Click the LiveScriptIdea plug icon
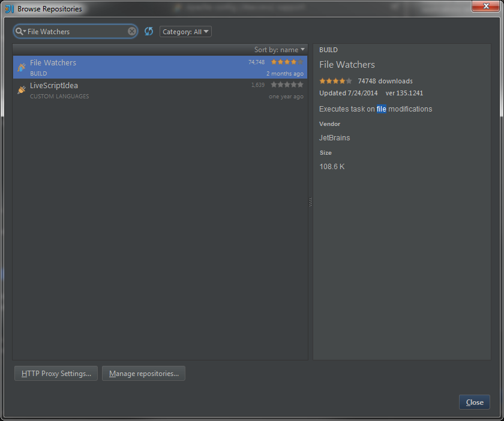This screenshot has height=421, width=504. (22, 90)
